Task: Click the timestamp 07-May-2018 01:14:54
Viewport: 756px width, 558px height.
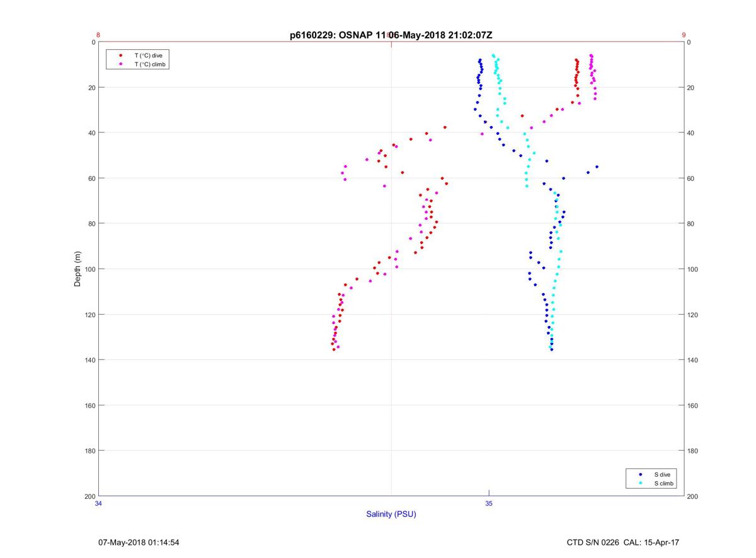Action: pos(139,542)
